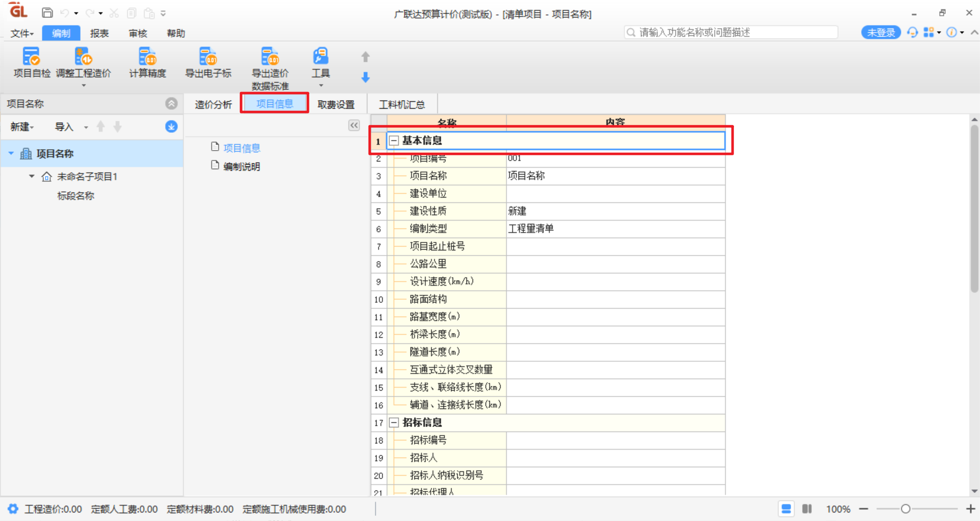The width and height of the screenshot is (980, 521).
Task: Click the blue move-down arrow in ribbon
Action: pyautogui.click(x=365, y=78)
